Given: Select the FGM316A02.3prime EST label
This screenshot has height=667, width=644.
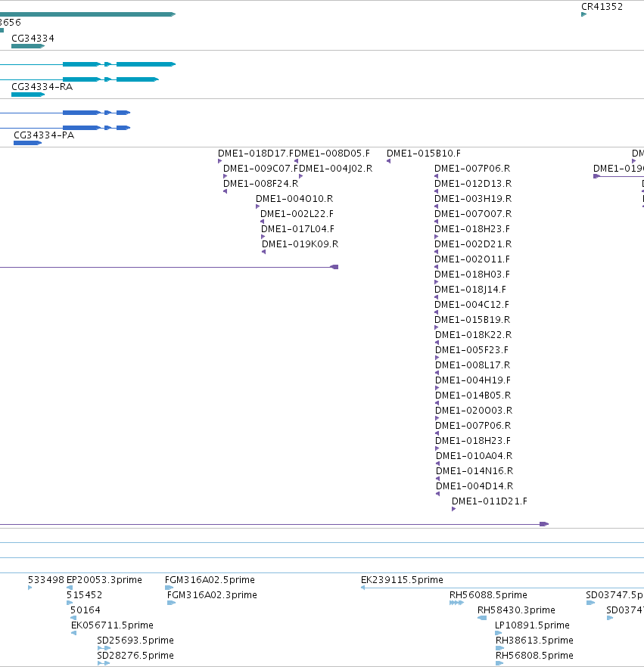Looking at the screenshot, I should [x=212, y=595].
